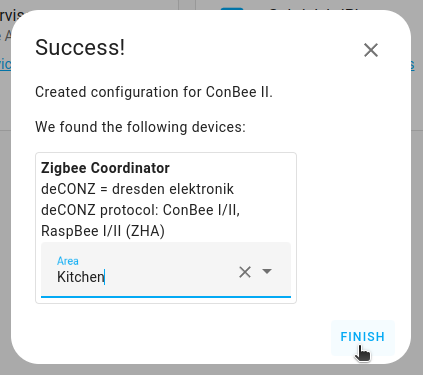This screenshot has width=423, height=375.
Task: Click the blue underline of Area field
Action: (x=166, y=296)
